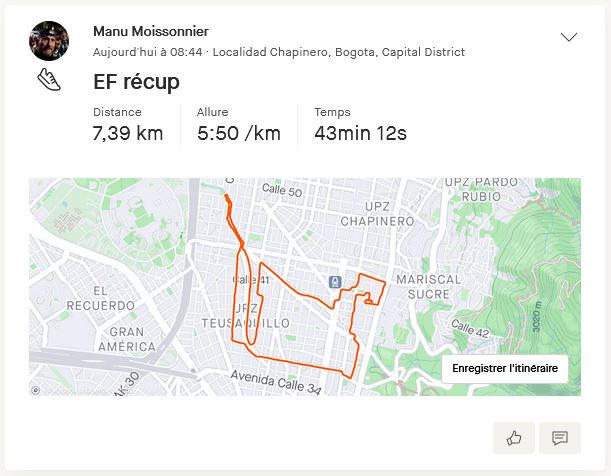Click the 43min 12s time stat

tap(360, 133)
